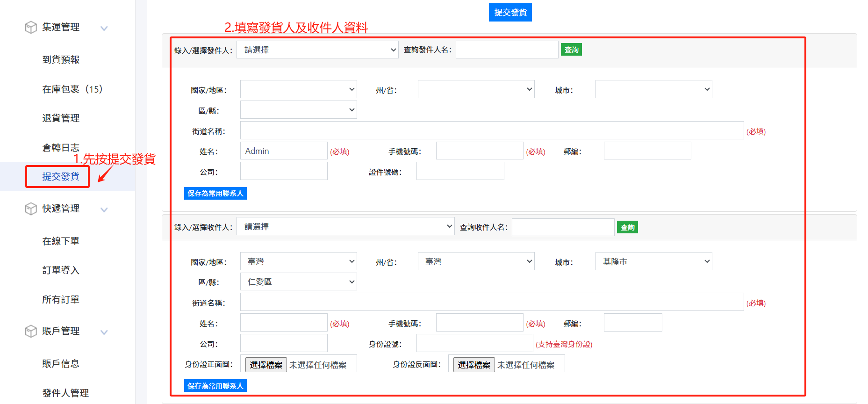
Task: Save sender with 保存為常用聯系人 button
Action: (215, 193)
